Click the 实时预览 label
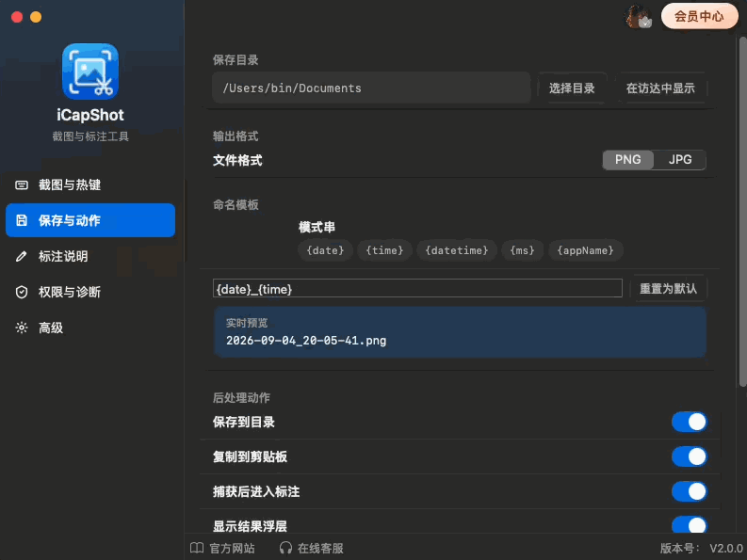The height and width of the screenshot is (560, 747). point(247,323)
